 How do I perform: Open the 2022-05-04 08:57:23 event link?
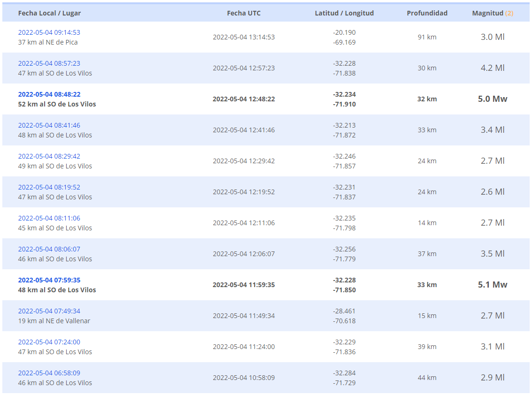pyautogui.click(x=49, y=63)
